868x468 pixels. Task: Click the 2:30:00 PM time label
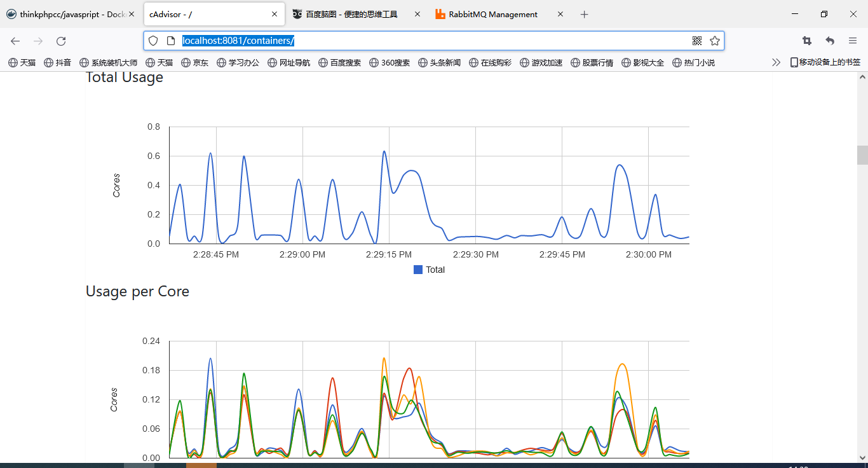pyautogui.click(x=649, y=254)
